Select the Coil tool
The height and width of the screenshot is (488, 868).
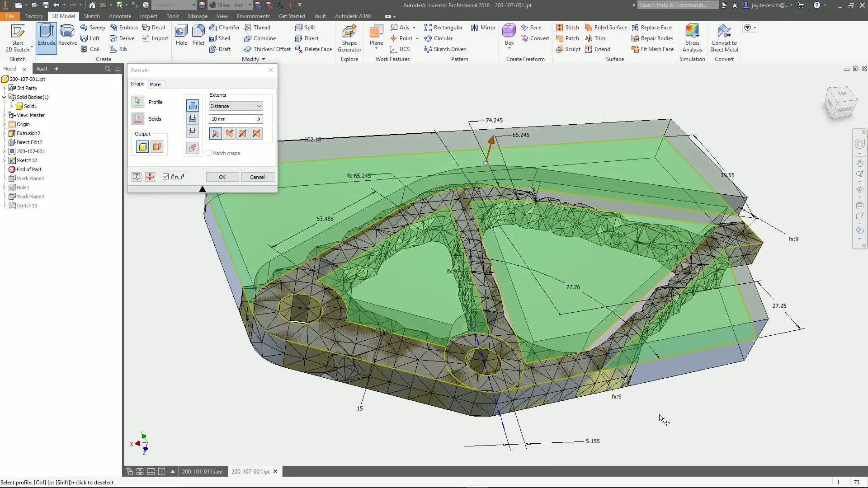coord(90,49)
